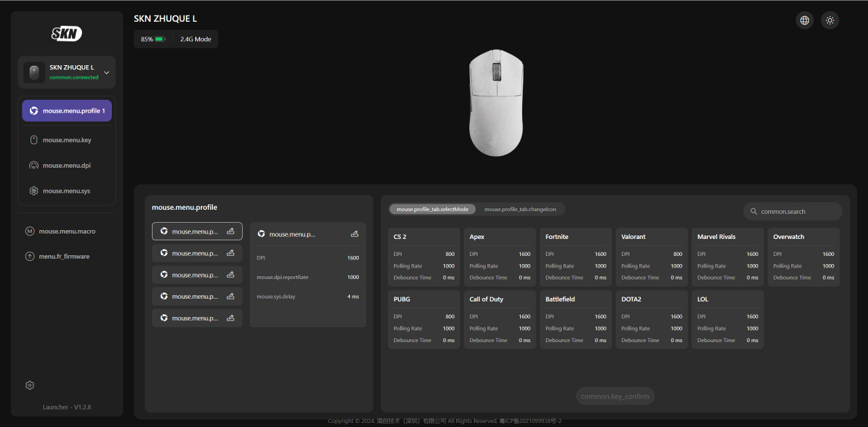Image resolution: width=868 pixels, height=427 pixels.
Task: Click the highlighted profile row in the list
Action: pos(197,231)
